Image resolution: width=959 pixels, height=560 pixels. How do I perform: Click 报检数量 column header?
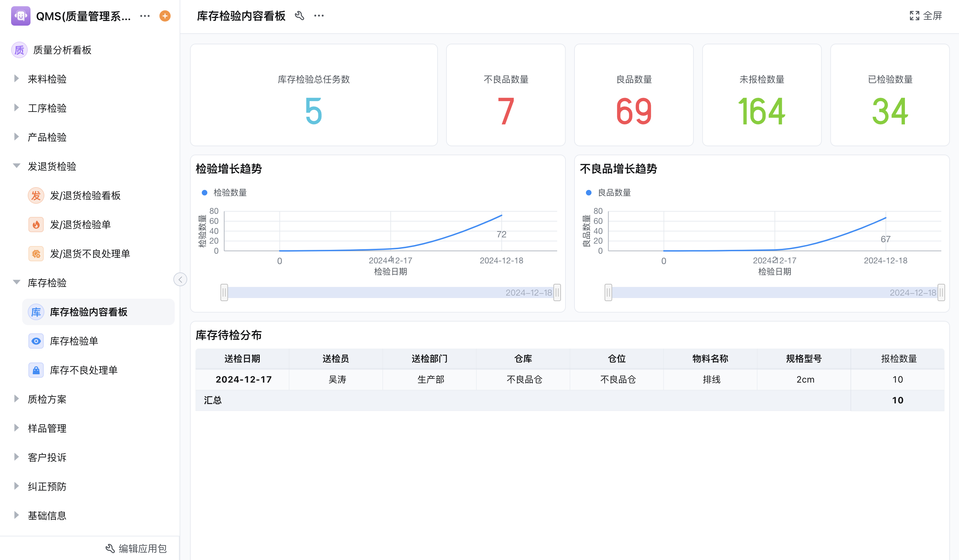898,359
